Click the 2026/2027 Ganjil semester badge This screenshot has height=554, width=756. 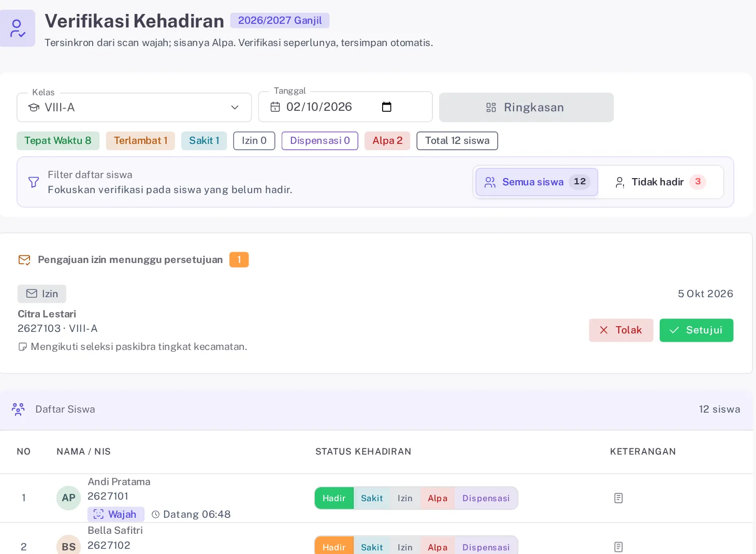[x=280, y=20]
